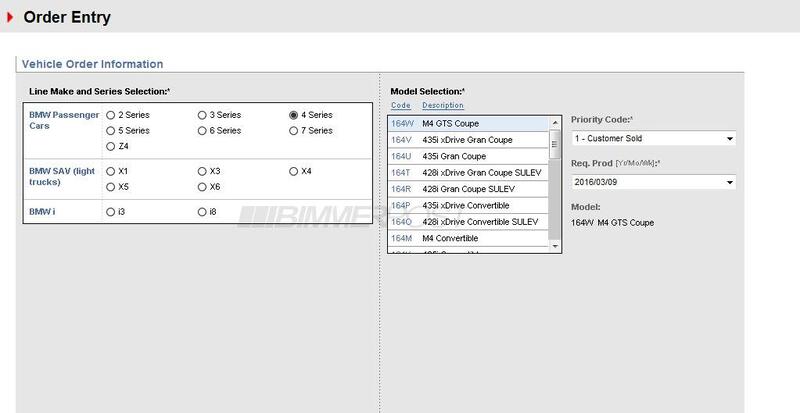
Task: Sort model list by Code column
Action: pyautogui.click(x=401, y=105)
